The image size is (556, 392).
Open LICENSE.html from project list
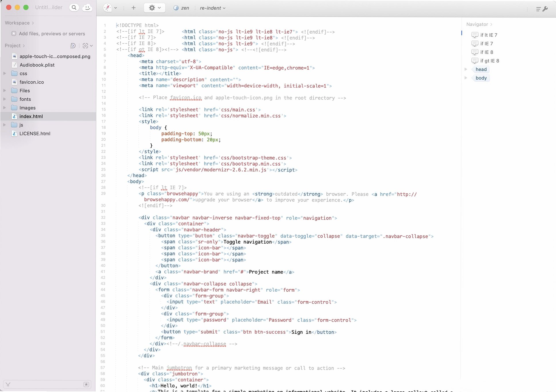[35, 133]
